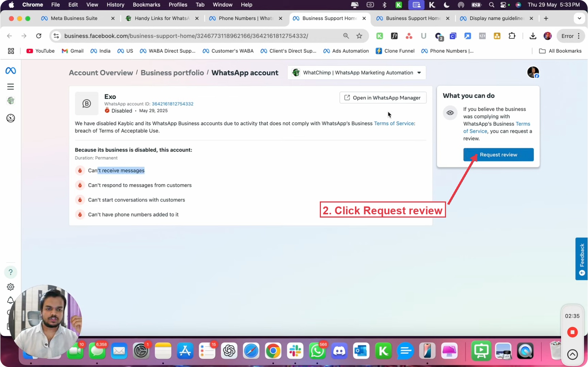The width and height of the screenshot is (588, 367).
Task: Open the WhatChimp business portfolio dropdown
Action: pos(357,73)
